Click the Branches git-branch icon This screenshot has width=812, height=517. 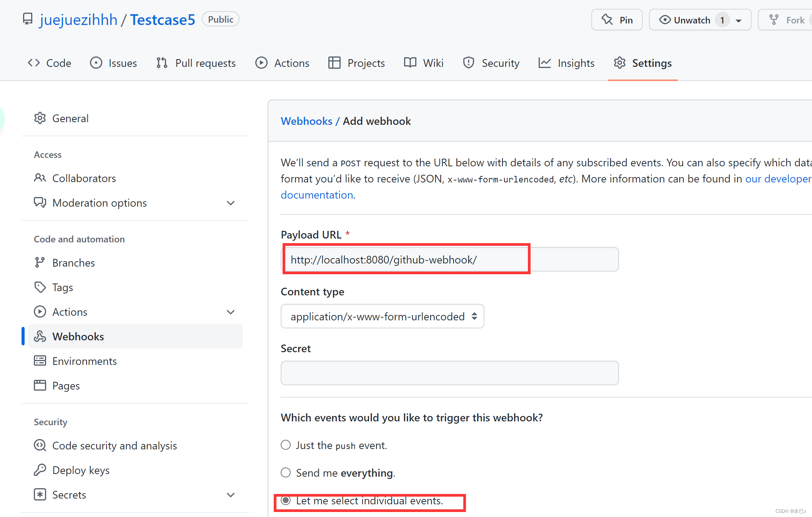coord(40,263)
